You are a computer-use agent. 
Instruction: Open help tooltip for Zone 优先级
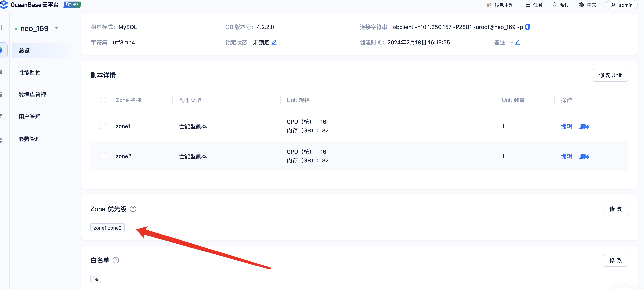(x=133, y=209)
